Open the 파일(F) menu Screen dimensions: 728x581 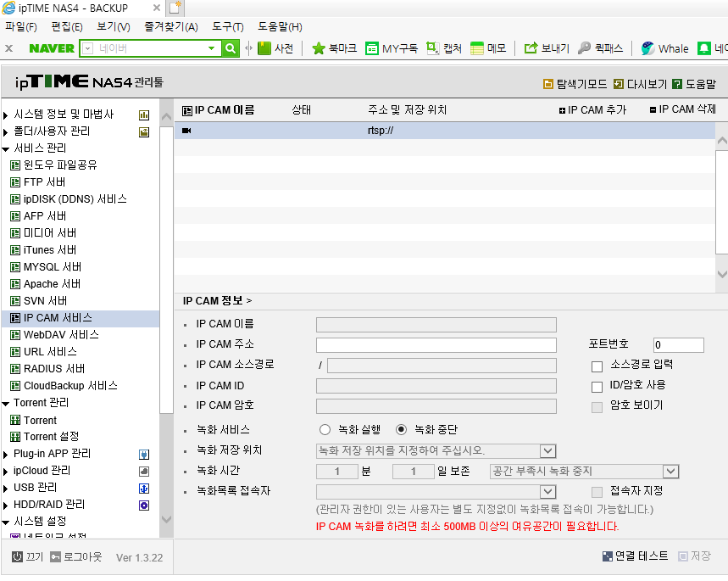tap(21, 27)
